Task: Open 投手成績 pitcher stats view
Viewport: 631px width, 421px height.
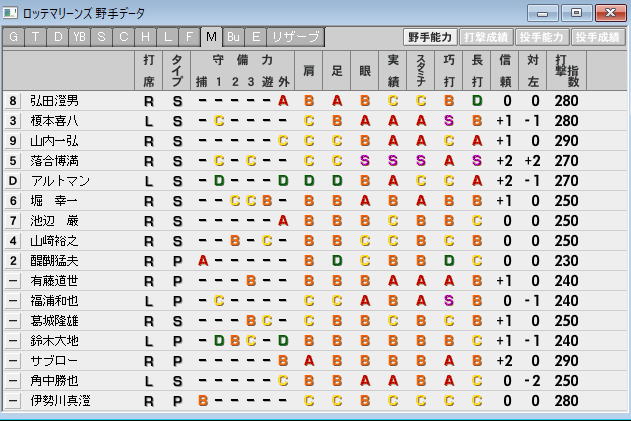Action: (598, 37)
